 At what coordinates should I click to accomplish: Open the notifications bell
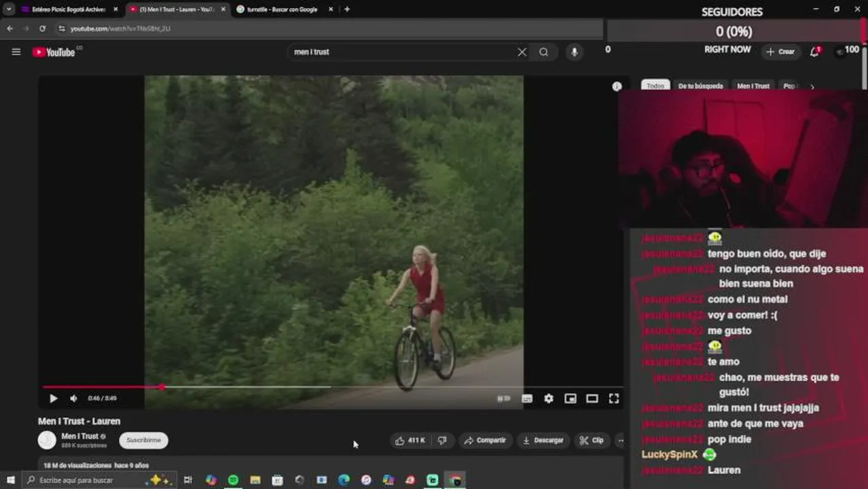(814, 52)
